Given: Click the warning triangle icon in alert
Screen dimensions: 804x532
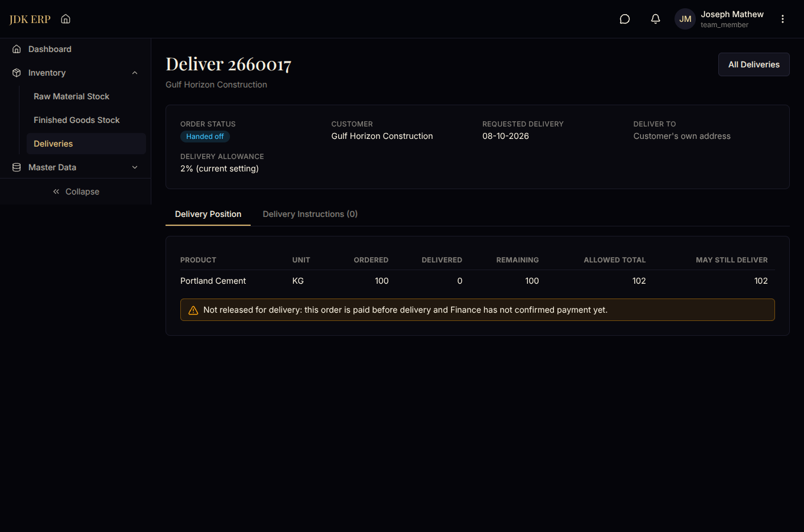Looking at the screenshot, I should point(193,310).
